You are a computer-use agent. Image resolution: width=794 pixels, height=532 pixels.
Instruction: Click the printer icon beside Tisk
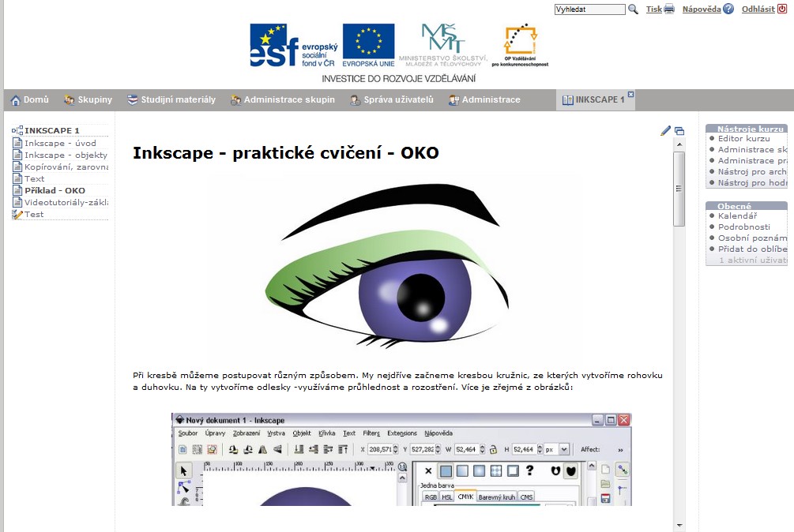(x=669, y=9)
